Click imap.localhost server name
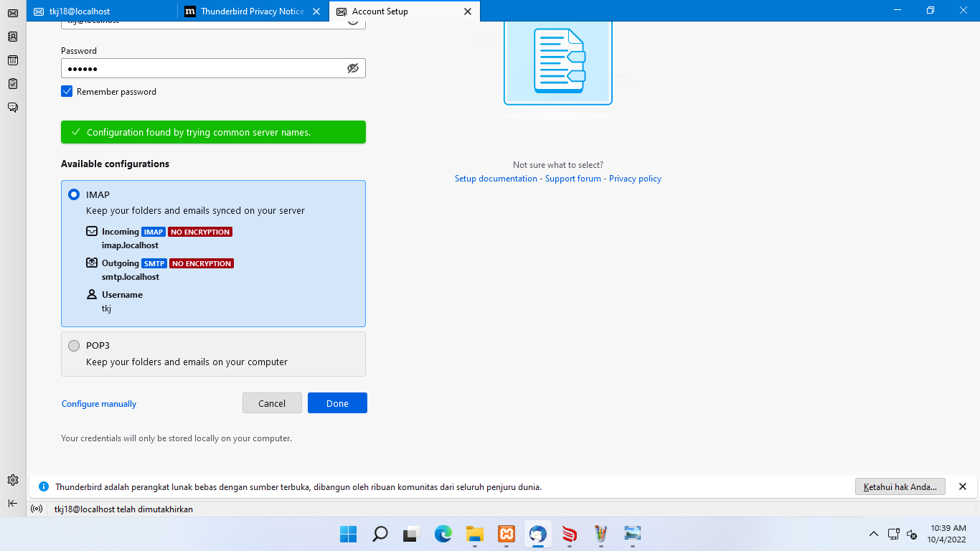 click(130, 245)
